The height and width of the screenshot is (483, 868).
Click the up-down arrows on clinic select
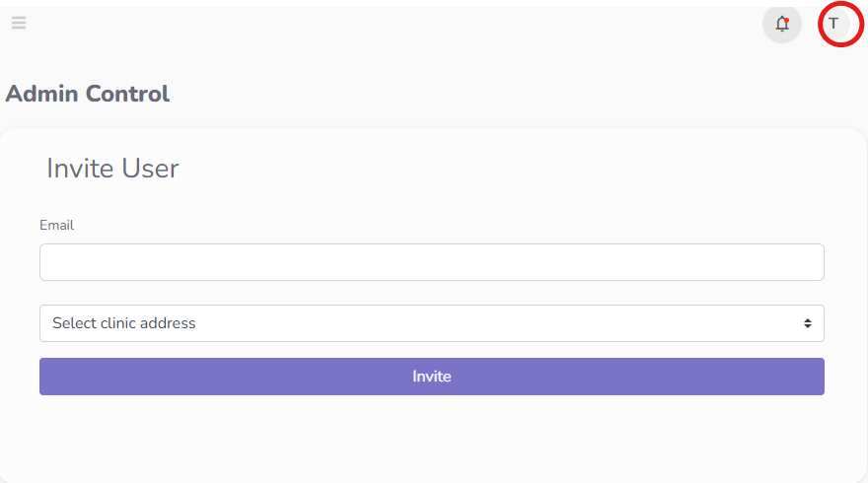click(x=808, y=323)
